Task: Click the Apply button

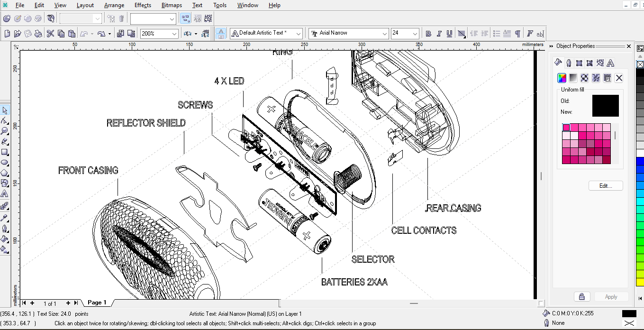Action: pos(611,297)
